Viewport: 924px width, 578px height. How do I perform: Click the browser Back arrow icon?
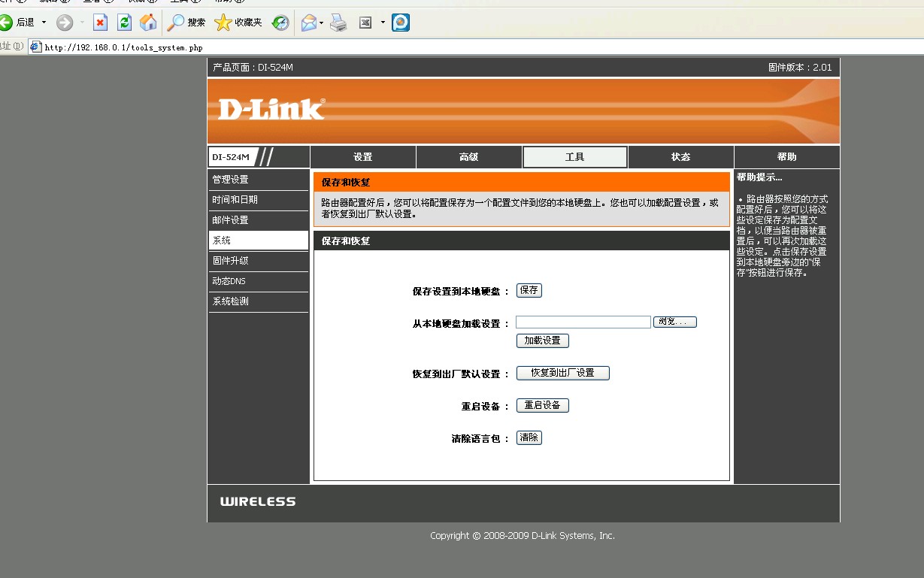[7, 23]
